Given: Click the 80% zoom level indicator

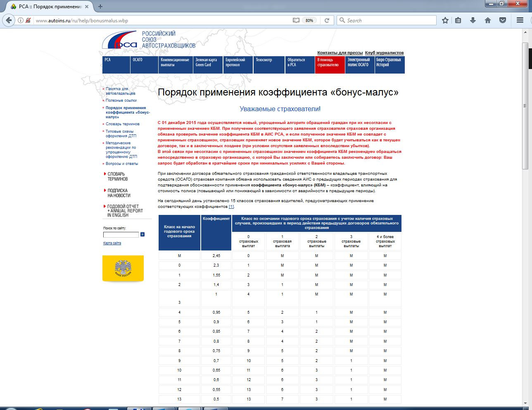Looking at the screenshot, I should click(309, 20).
